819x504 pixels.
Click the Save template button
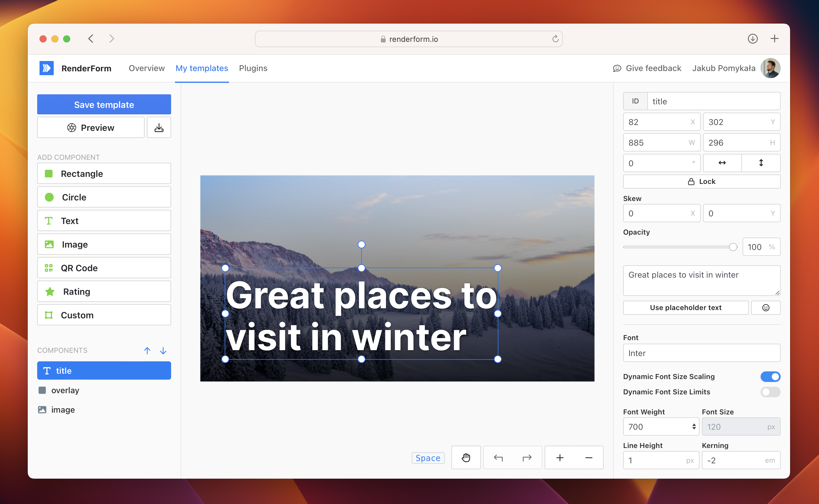click(x=104, y=105)
